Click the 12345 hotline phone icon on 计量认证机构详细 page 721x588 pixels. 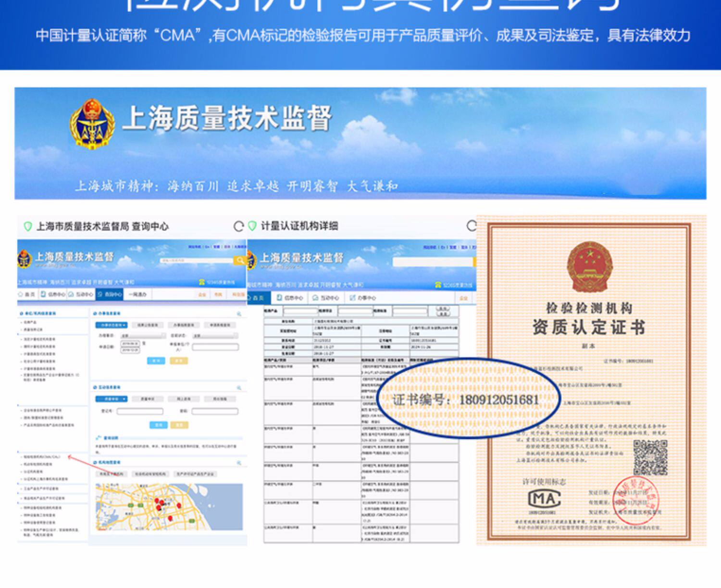click(x=438, y=285)
